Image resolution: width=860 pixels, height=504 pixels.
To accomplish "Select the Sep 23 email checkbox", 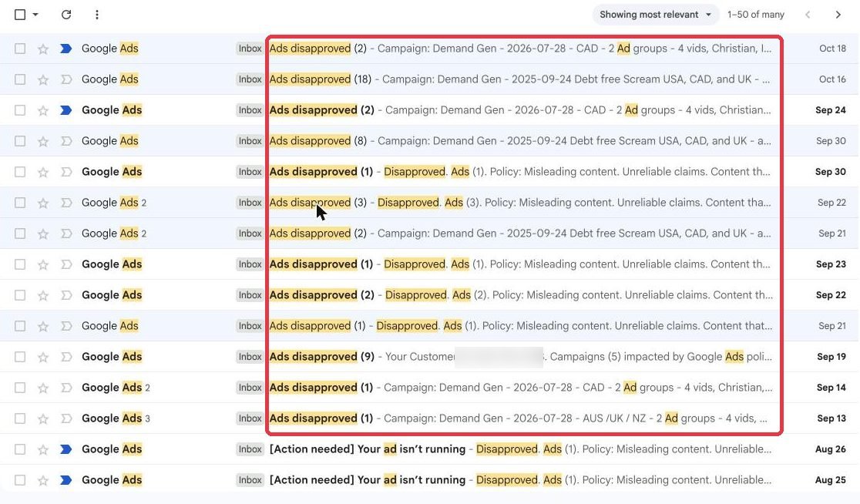I will coord(20,264).
